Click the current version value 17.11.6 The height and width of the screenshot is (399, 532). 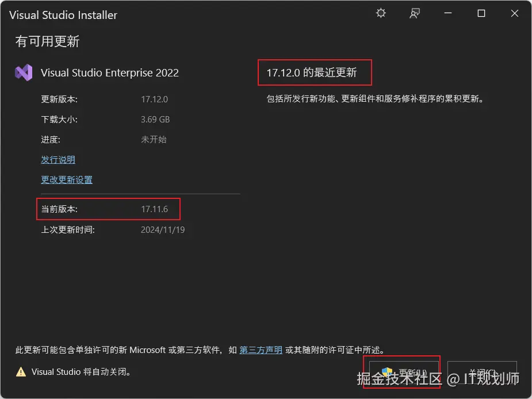pos(154,209)
